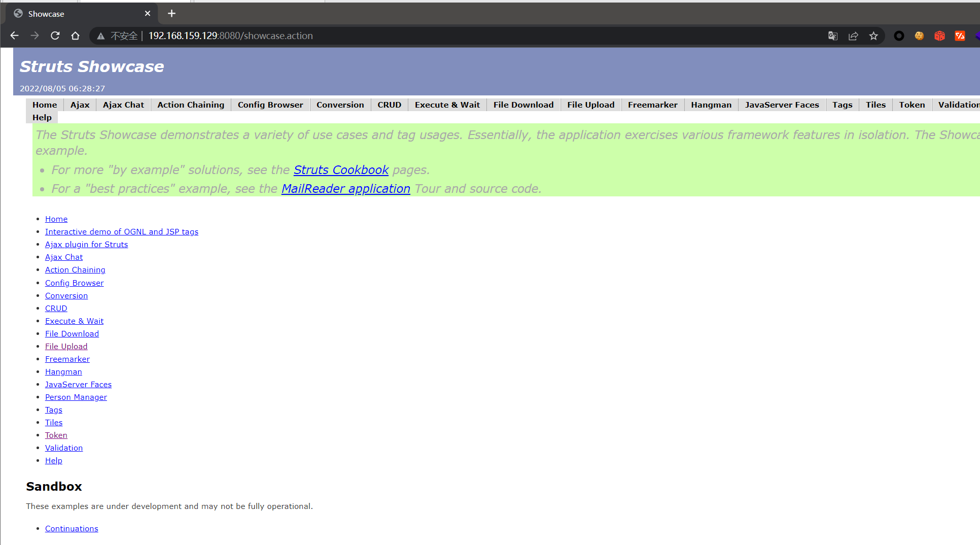This screenshot has height=545, width=980.
Task: Open Conversion in nav bar
Action: 340,105
